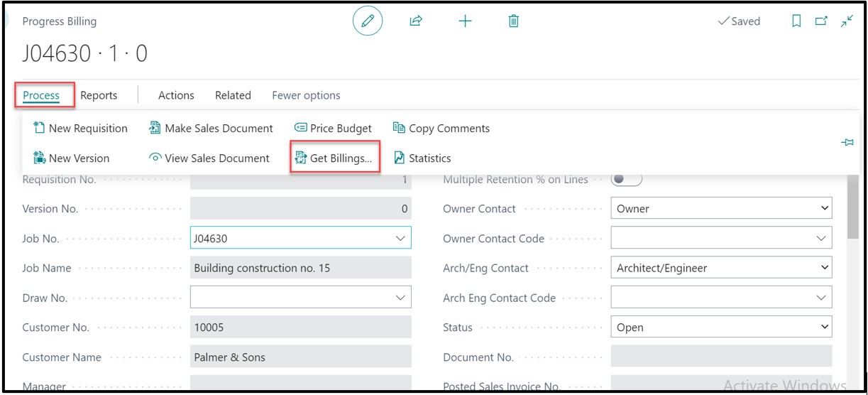Click the plus icon to add new
This screenshot has width=868, height=395.
[465, 21]
